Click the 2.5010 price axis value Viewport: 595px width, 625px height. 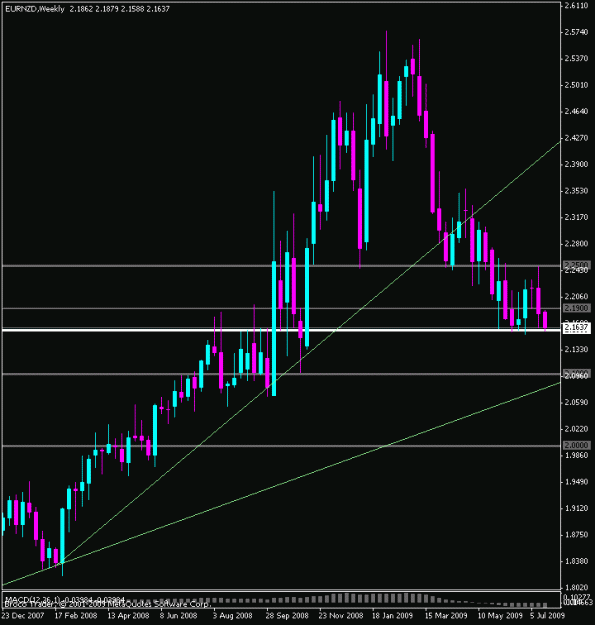pyautogui.click(x=576, y=85)
